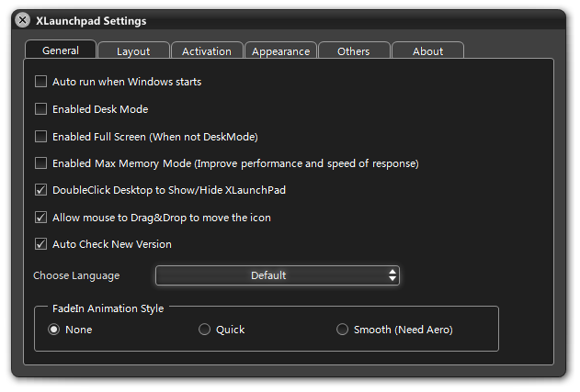Click the FadeIn Animation Style group title
This screenshot has height=392, width=580.
point(108,308)
